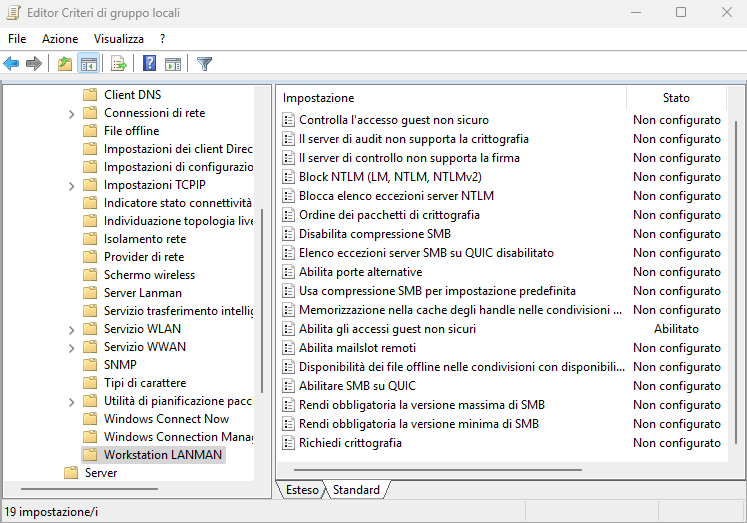Image resolution: width=747 pixels, height=523 pixels.
Task: Select Windows Connection Manager tree item
Action: (178, 437)
